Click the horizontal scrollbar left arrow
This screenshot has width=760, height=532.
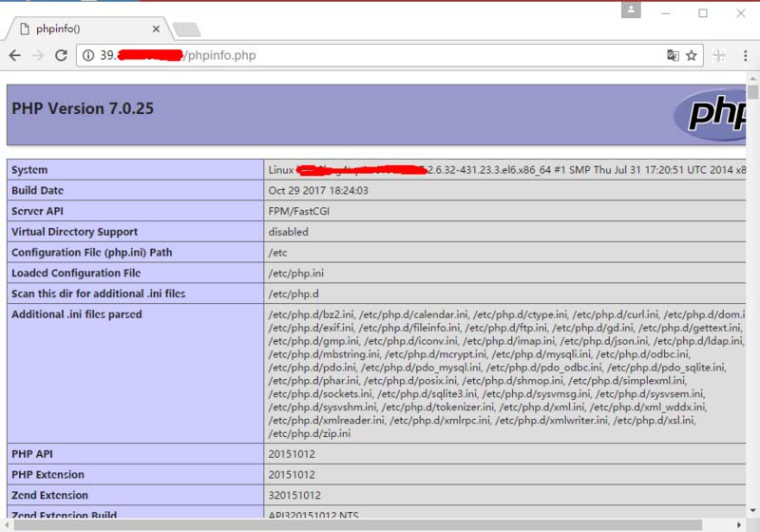click(x=6, y=524)
